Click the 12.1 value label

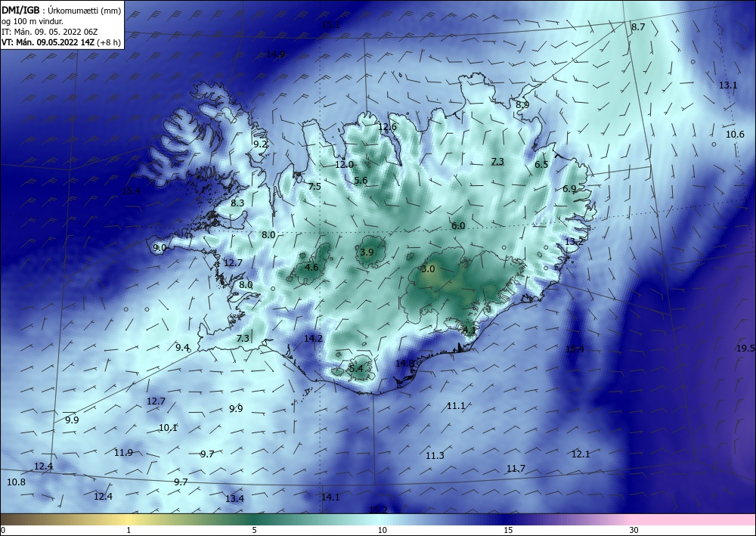click(x=581, y=454)
